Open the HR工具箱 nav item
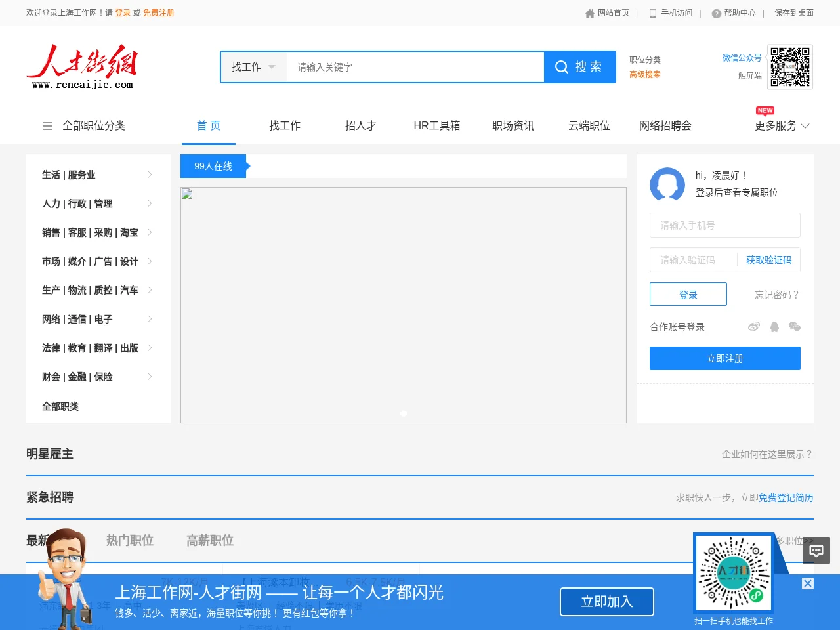Image resolution: width=840 pixels, height=630 pixels. [x=437, y=126]
